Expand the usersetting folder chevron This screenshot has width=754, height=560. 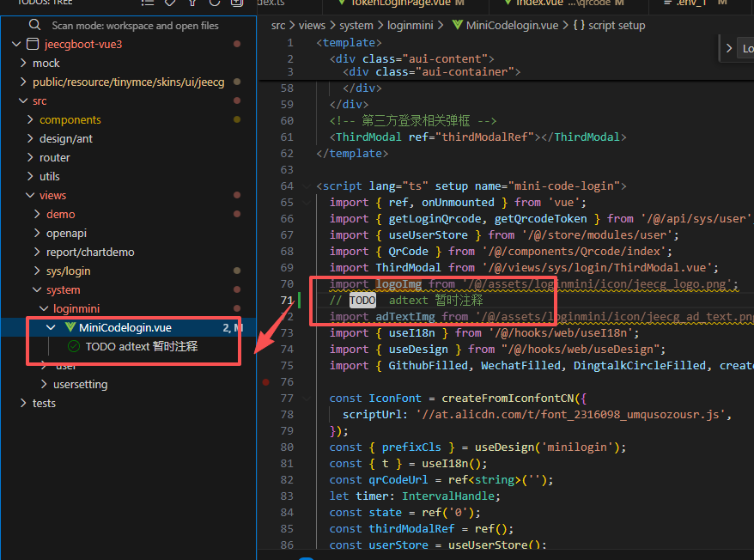[x=44, y=384]
